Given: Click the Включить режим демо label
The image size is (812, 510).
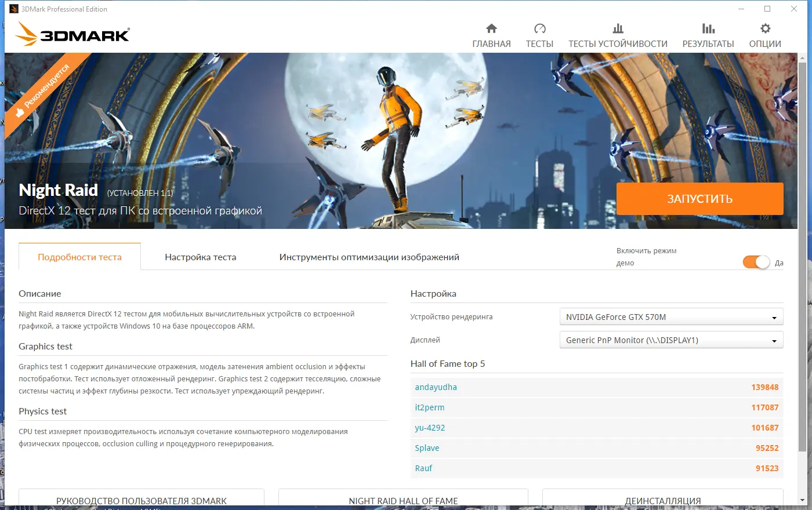Looking at the screenshot, I should tap(646, 257).
